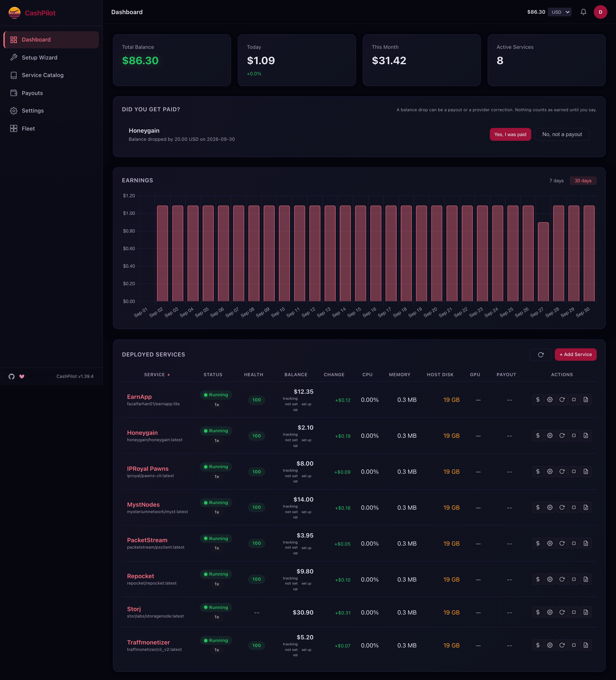Click the Sep 27 earnings bar

543,262
